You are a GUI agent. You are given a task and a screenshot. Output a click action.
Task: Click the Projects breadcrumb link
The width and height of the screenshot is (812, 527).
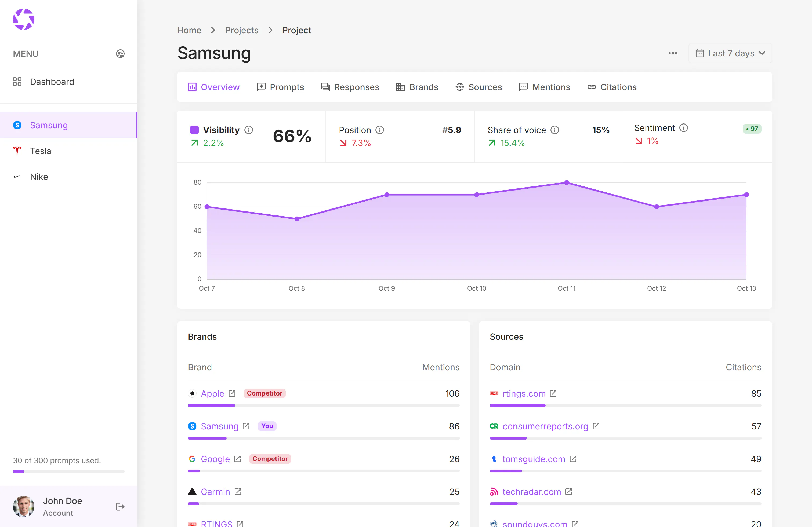tap(242, 30)
